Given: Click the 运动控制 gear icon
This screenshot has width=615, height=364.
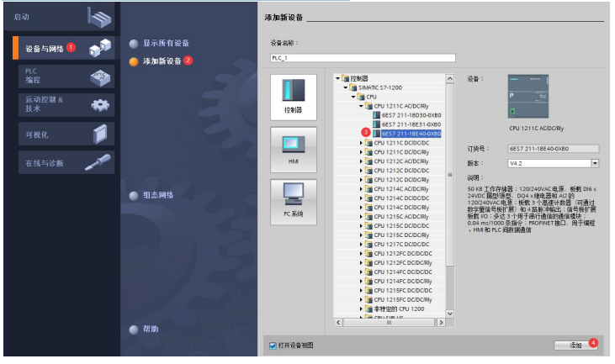Looking at the screenshot, I should tap(100, 105).
